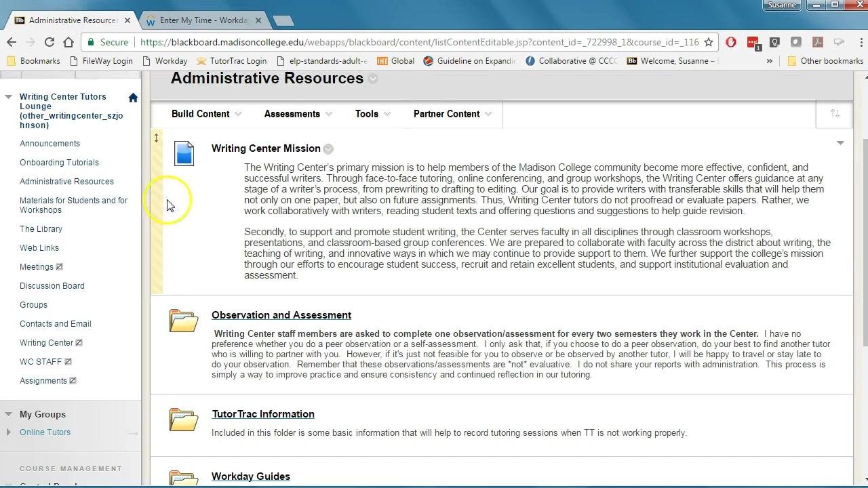
Task: Open the red stop-hand ad blocker extension
Action: click(731, 42)
